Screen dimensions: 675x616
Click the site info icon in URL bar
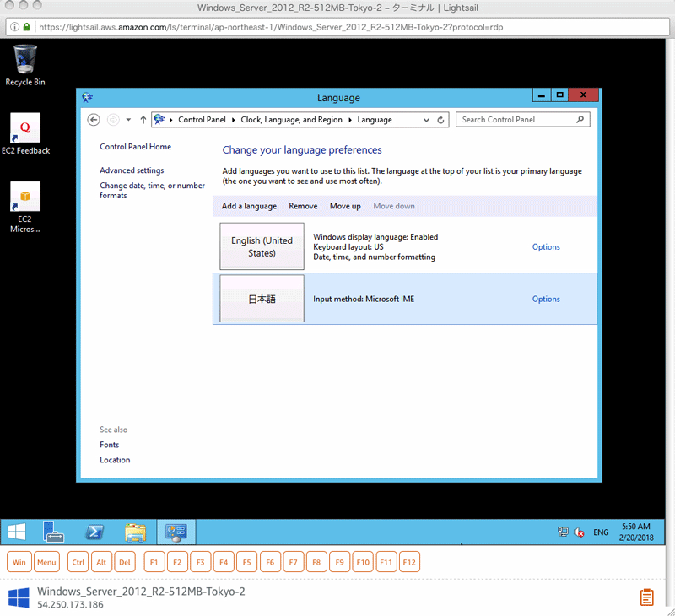pos(14,27)
